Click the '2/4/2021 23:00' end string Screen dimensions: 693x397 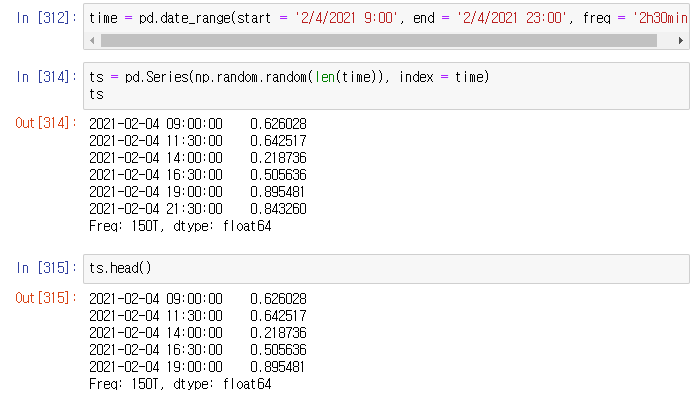click(x=512, y=18)
